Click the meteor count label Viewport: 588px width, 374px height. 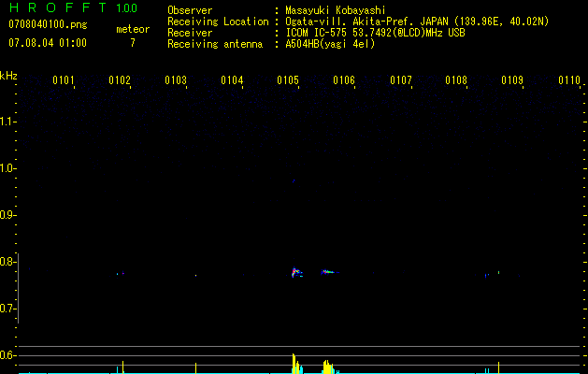[x=133, y=29]
